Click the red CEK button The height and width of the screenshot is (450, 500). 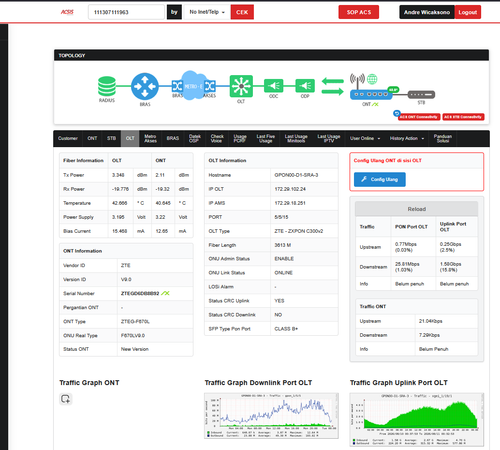[x=242, y=12]
